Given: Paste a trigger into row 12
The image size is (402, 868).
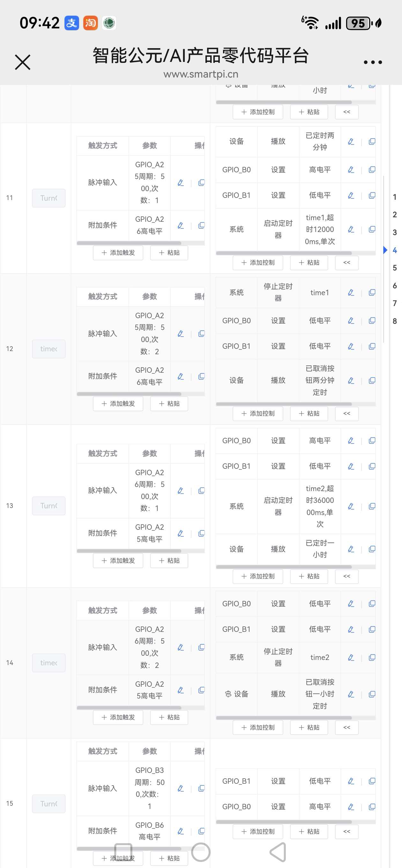Looking at the screenshot, I should 169,404.
